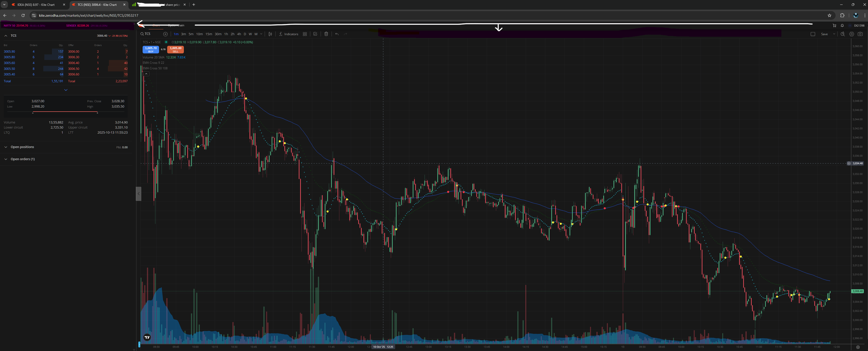Screen dimensions: 868x351
Task: Click the add symbol compare plus icon
Action: pyautogui.click(x=165, y=34)
